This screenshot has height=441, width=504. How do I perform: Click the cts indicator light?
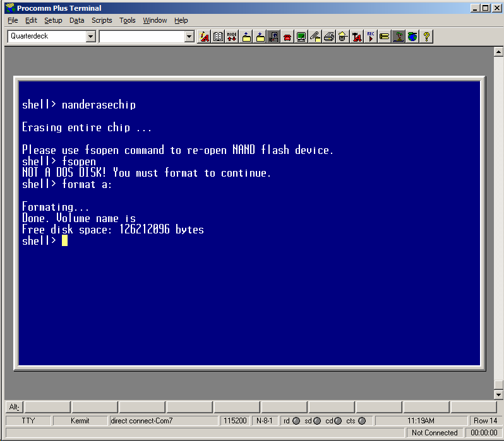click(x=362, y=421)
